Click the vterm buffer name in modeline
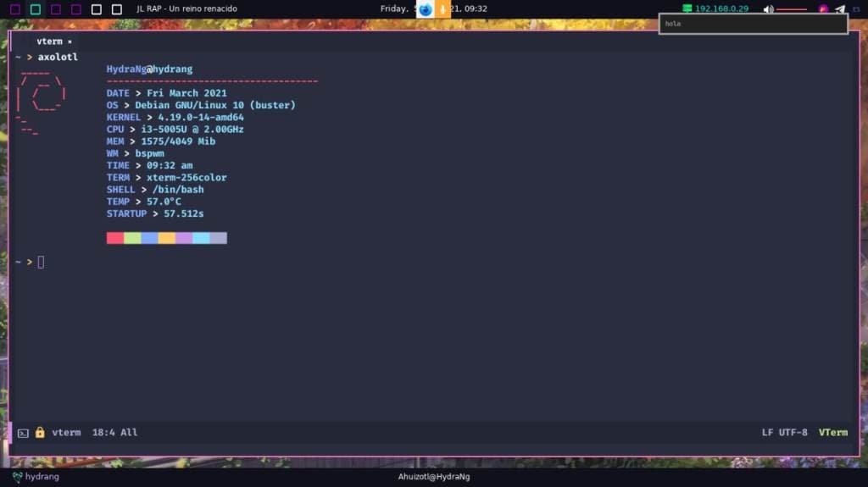Image resolution: width=868 pixels, height=487 pixels. pyautogui.click(x=66, y=433)
